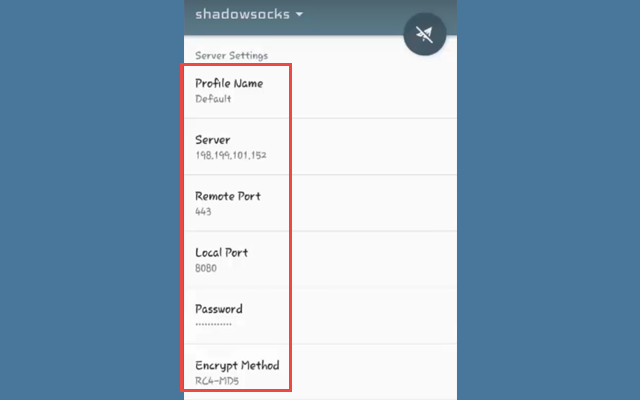Click the masked password dots

pyautogui.click(x=213, y=324)
